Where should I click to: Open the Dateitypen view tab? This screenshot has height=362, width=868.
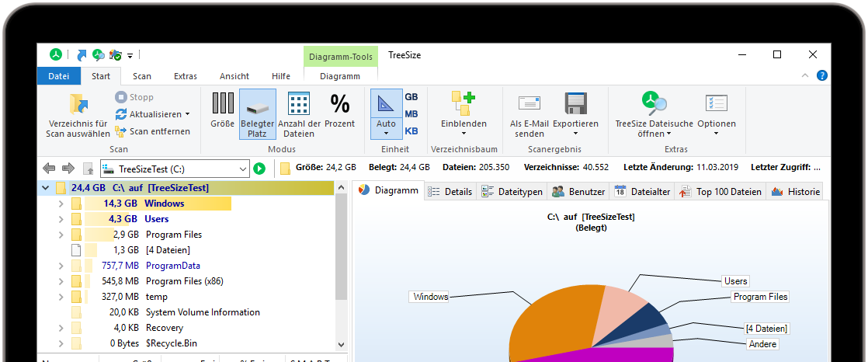(512, 192)
